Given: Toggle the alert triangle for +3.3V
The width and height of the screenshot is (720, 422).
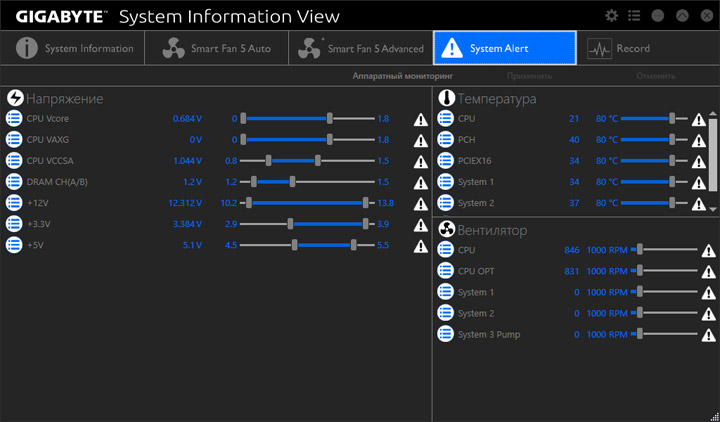Looking at the screenshot, I should tap(420, 224).
